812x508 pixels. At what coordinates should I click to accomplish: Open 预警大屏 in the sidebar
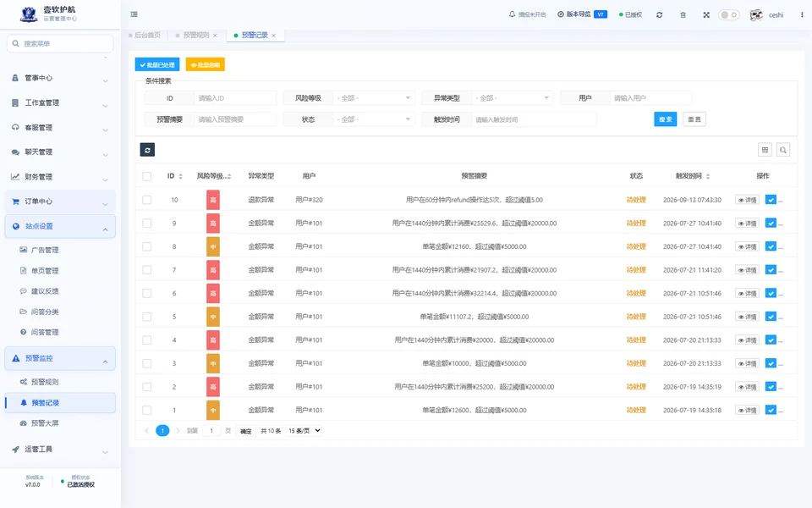tap(60, 423)
